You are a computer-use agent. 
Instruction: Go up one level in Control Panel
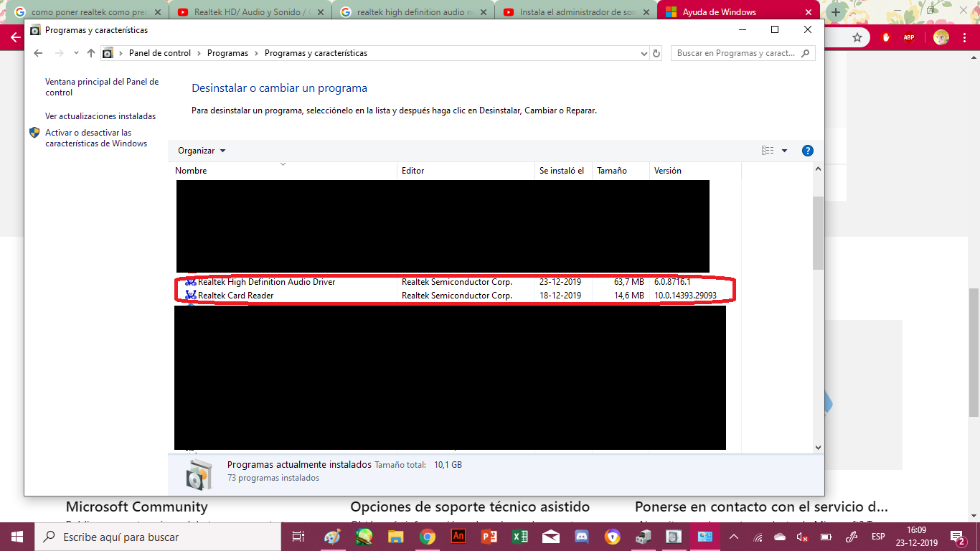[91, 53]
